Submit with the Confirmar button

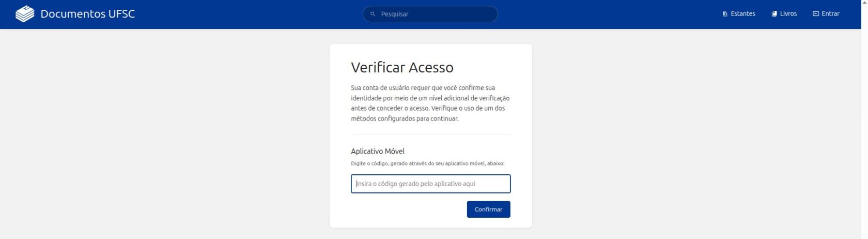(488, 209)
